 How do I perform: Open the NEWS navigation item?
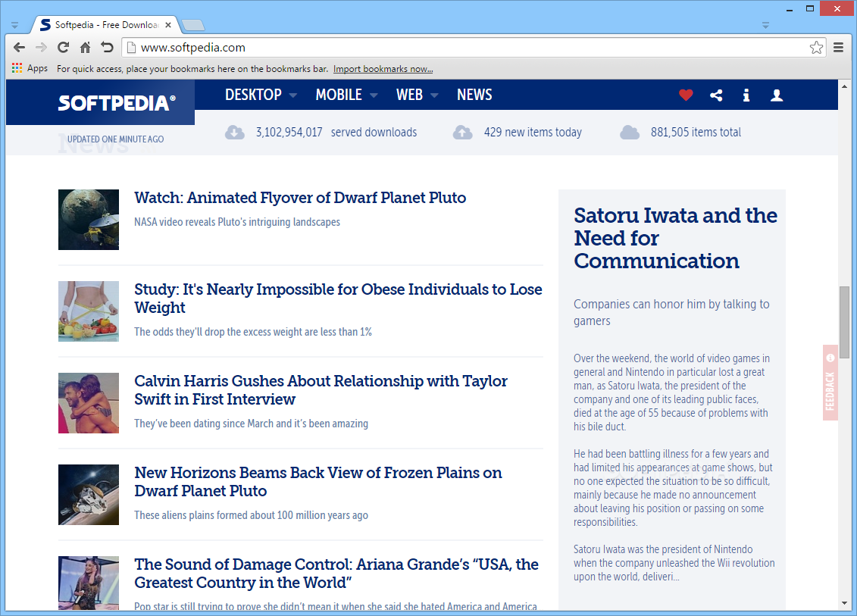tap(474, 95)
